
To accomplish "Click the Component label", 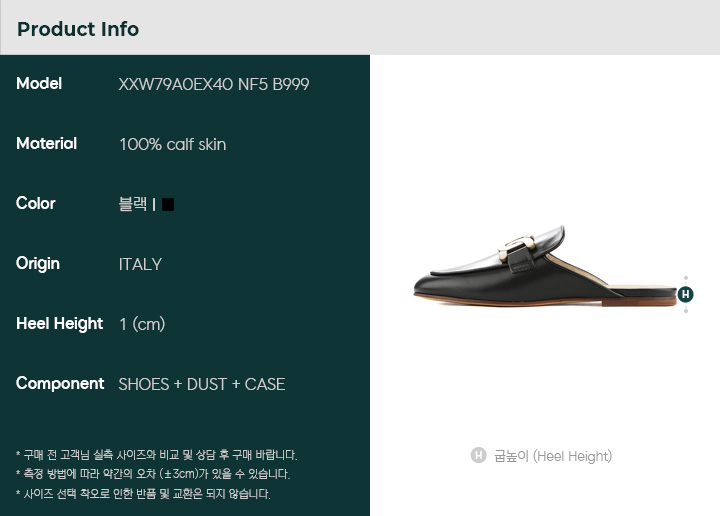I will 60,383.
